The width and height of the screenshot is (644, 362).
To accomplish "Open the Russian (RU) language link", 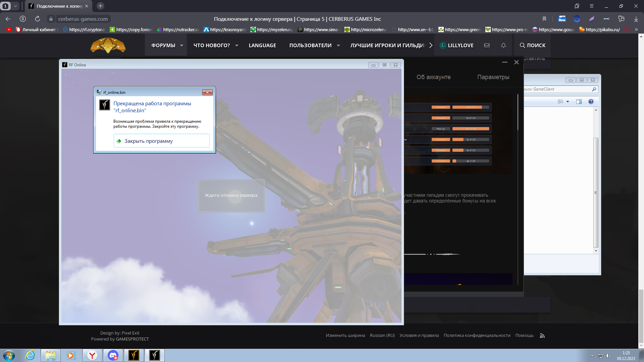I will (x=382, y=335).
